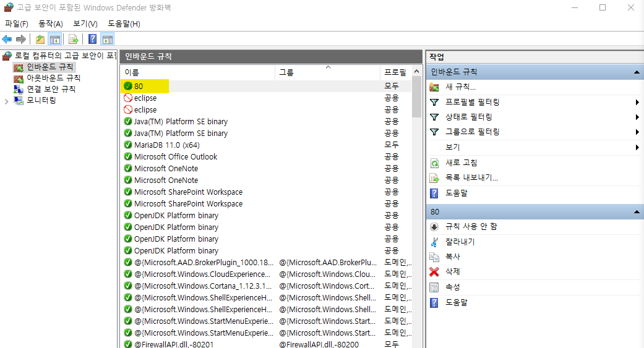Open the 동작(A) menu
The height and width of the screenshot is (348, 644).
(x=51, y=24)
